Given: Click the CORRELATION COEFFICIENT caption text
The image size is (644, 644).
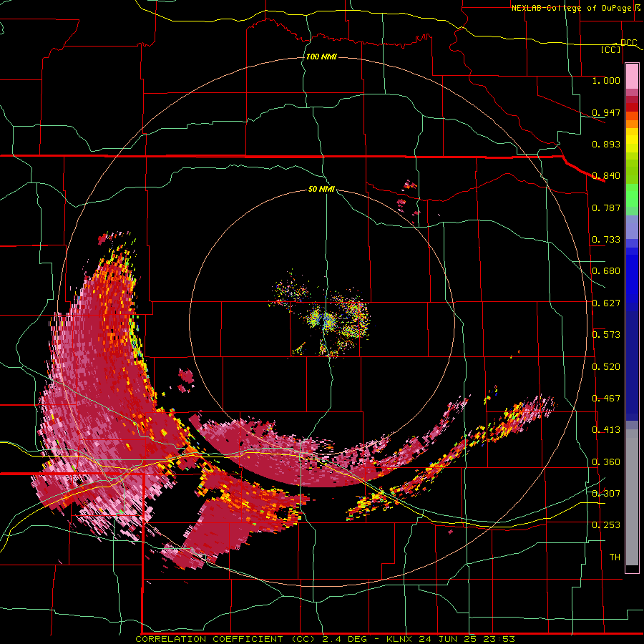Looking at the screenshot, I should [209, 639].
